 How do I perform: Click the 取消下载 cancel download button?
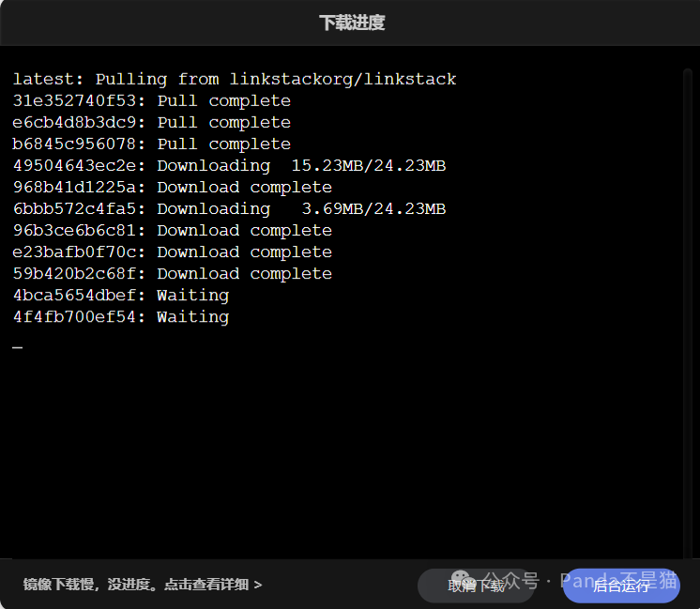click(x=476, y=586)
